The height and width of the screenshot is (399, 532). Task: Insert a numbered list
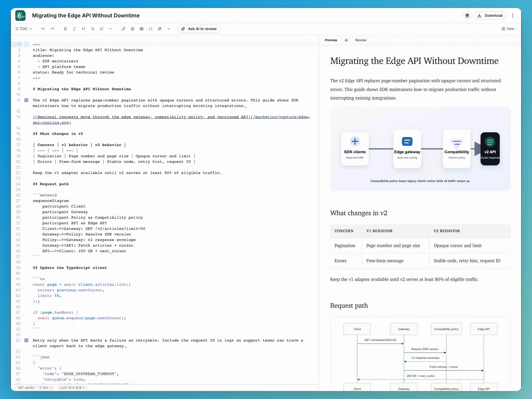(x=101, y=29)
